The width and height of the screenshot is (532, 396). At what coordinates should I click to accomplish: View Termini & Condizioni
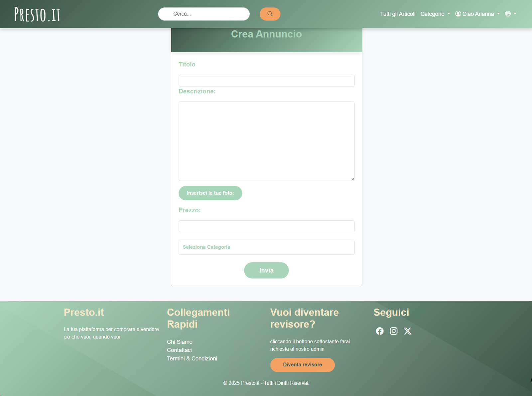[x=192, y=358]
